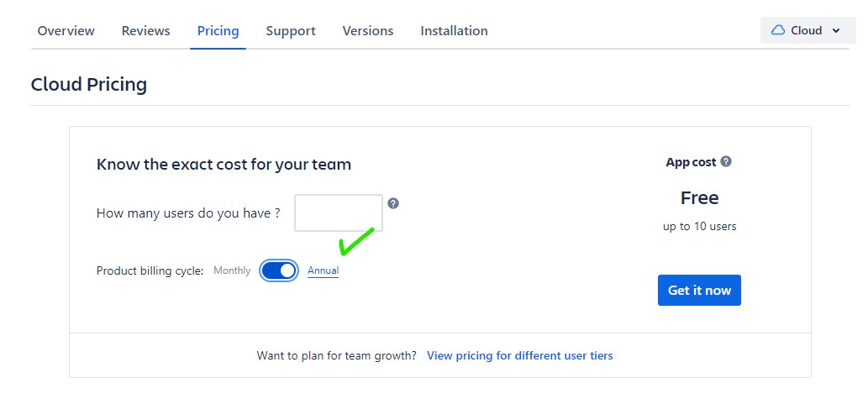Go to the Support tab

pyautogui.click(x=291, y=31)
